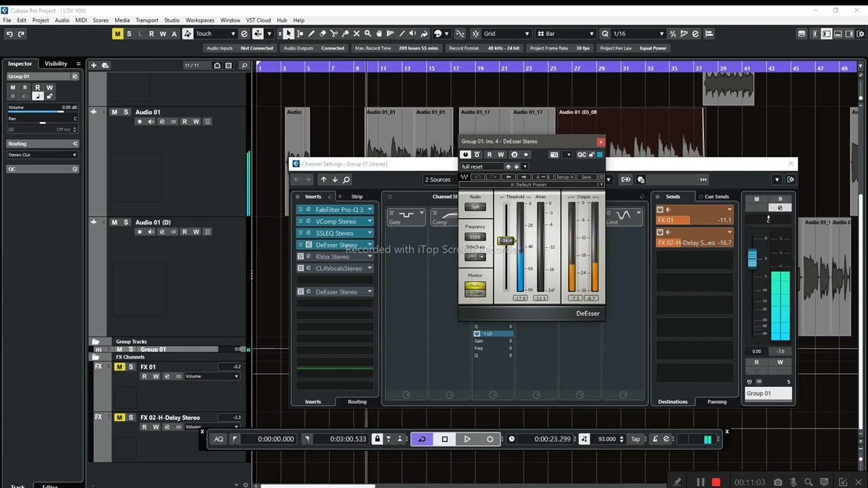Solo the Audio 01 (D) track
This screenshot has height=488, width=868.
[x=125, y=222]
